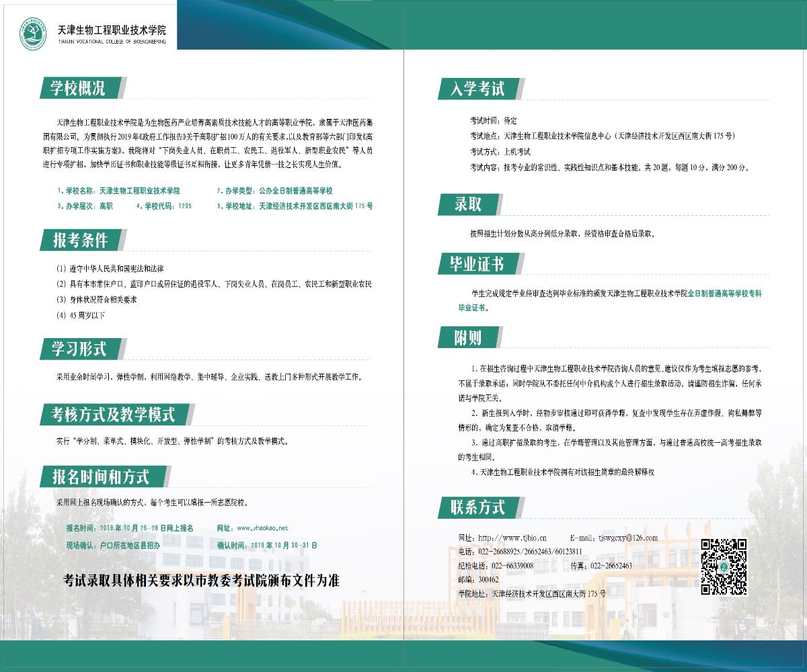
Task: Select the 入学考试 section heading
Action: coord(477,88)
